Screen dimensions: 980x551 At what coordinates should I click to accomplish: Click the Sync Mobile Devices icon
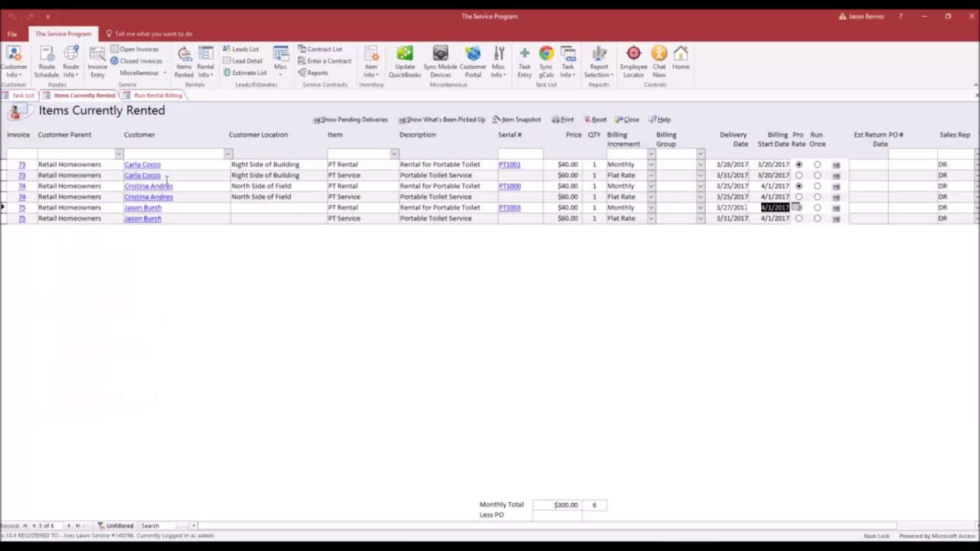(x=440, y=61)
